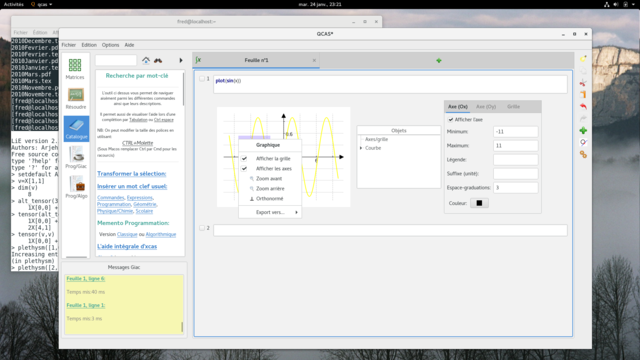Toggle Afficher les axes in context menu
Screen dimensions: 640x360
[270, 169]
